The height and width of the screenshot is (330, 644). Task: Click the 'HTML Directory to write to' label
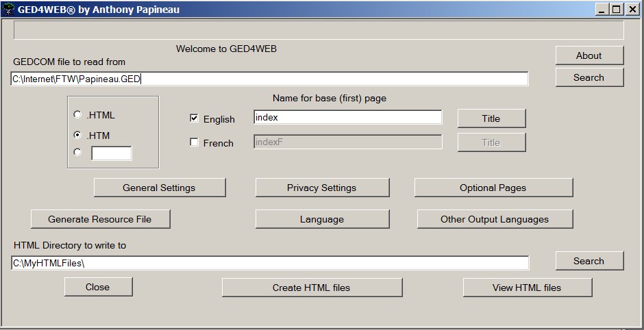[70, 246]
